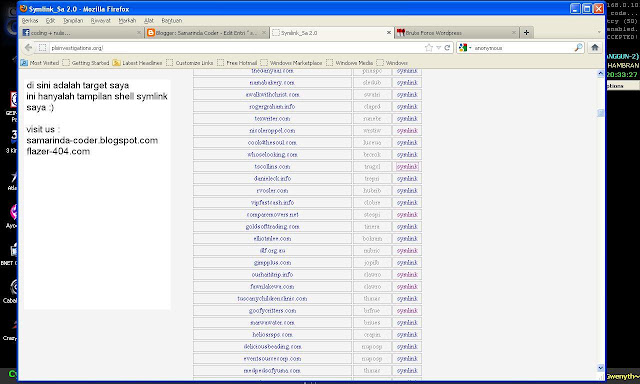Viewport: 640px width, 384px height.
Task: Open Free Hotmail bookmark
Action: (x=237, y=63)
